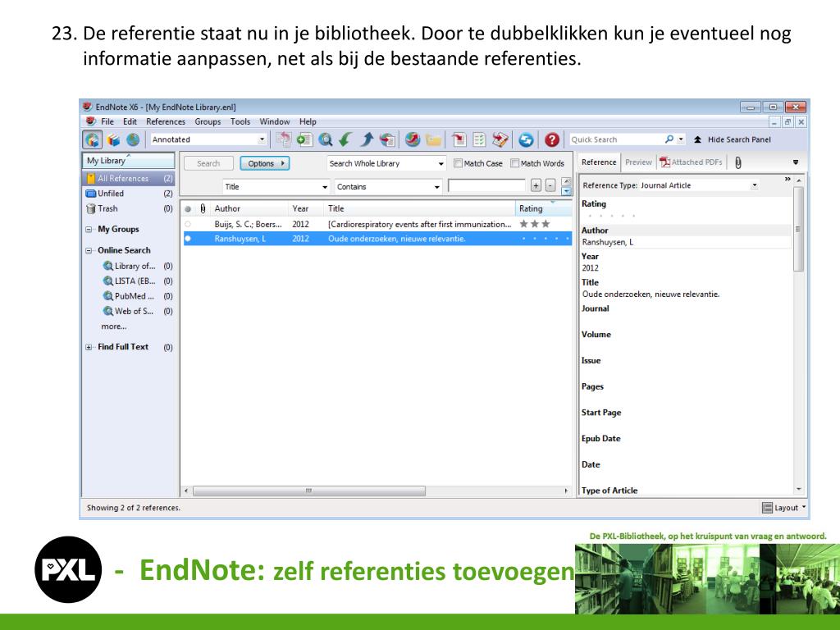The image size is (840, 630).
Task: Click the search term input field
Action: pyautogui.click(x=486, y=186)
